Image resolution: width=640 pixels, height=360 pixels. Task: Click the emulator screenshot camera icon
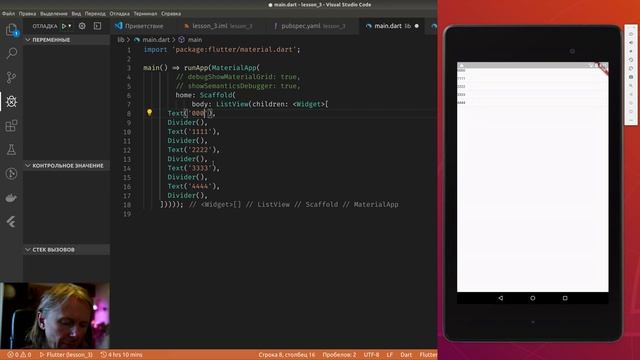click(631, 77)
